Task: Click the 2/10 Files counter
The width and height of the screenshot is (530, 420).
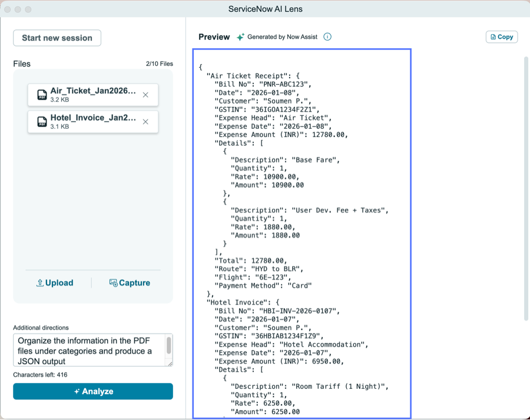Action: pos(160,64)
